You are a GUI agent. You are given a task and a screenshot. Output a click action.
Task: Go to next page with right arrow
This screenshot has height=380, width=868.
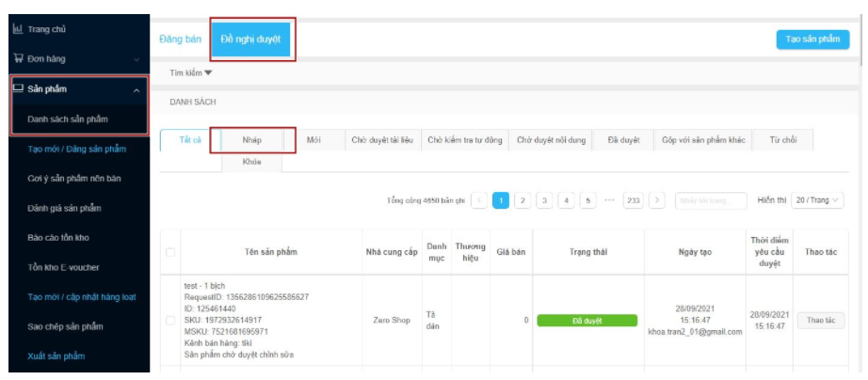(657, 200)
